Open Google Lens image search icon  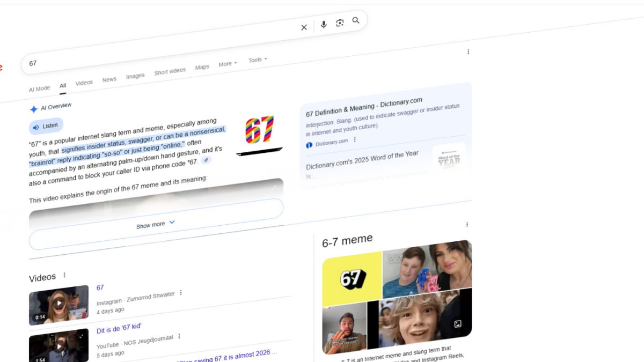pyautogui.click(x=340, y=23)
